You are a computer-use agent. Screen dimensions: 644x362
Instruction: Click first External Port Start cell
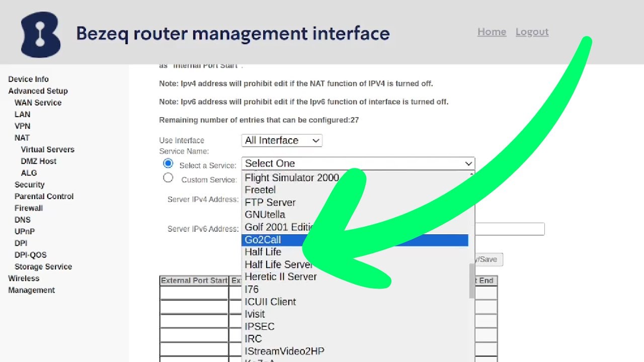click(194, 293)
